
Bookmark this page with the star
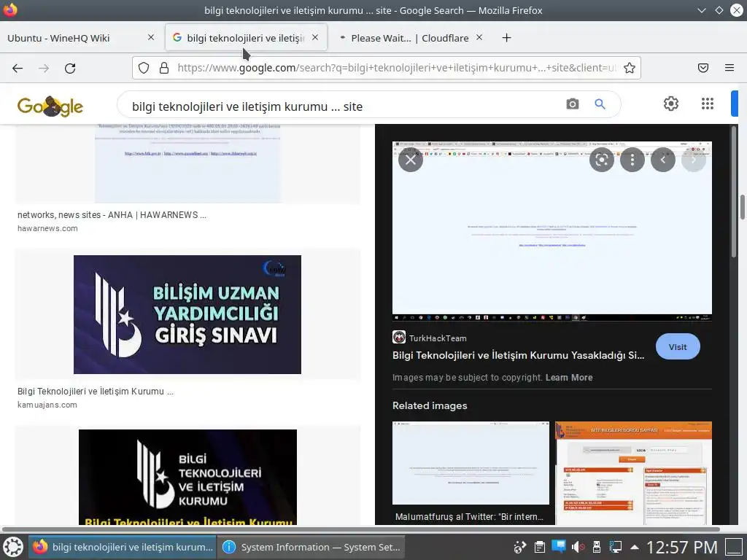tap(630, 68)
